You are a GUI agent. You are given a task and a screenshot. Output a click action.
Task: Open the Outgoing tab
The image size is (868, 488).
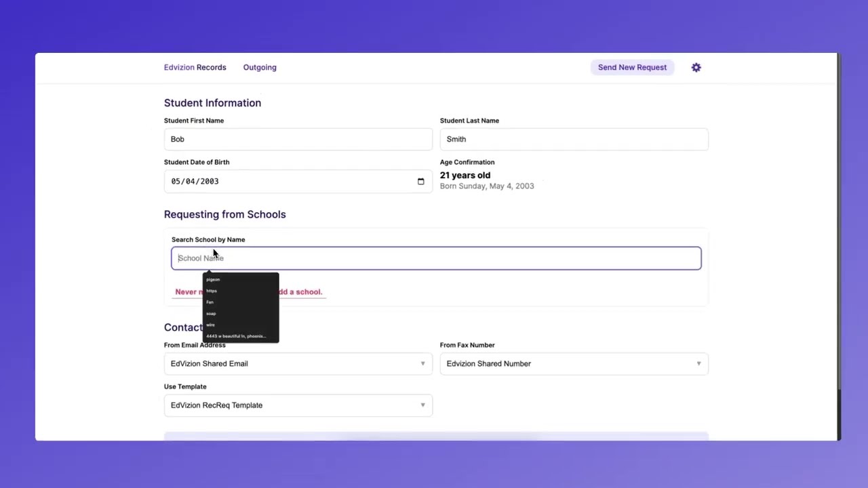coord(260,68)
